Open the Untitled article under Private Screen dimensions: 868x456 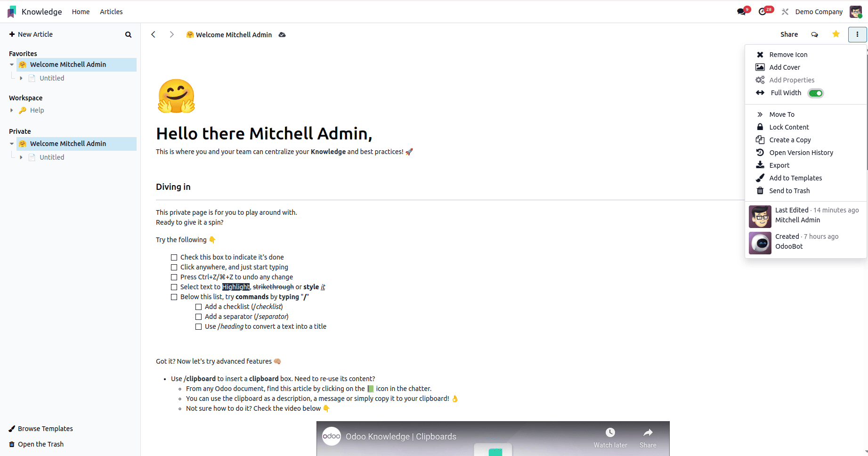click(x=52, y=157)
